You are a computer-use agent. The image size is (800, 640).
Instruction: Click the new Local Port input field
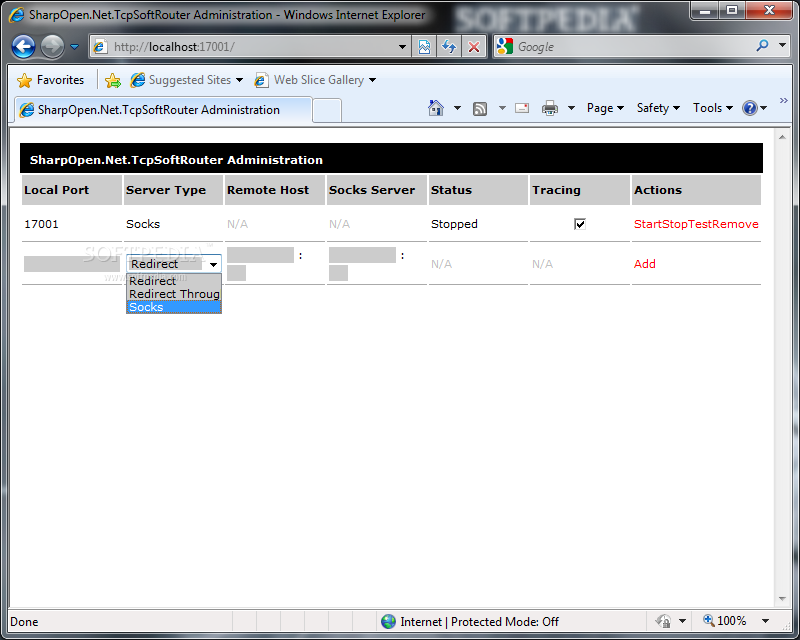click(x=71, y=264)
